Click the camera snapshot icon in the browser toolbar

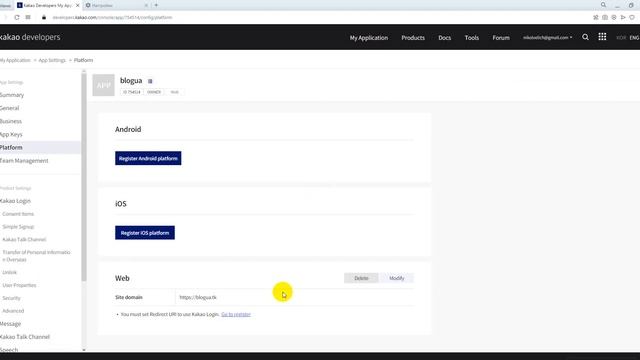605,17
